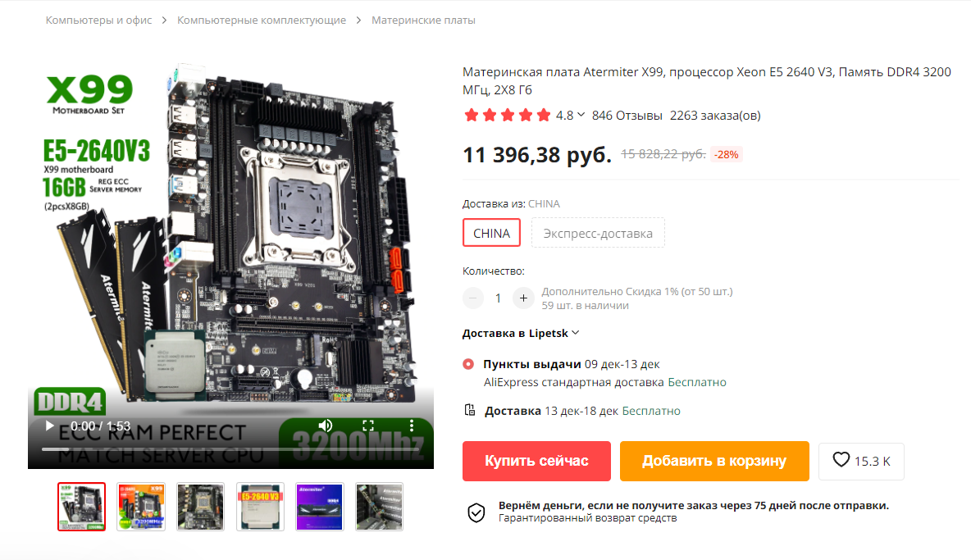Select Пункты выдачи delivery radio button
This screenshot has width=971, height=560.
click(469, 364)
